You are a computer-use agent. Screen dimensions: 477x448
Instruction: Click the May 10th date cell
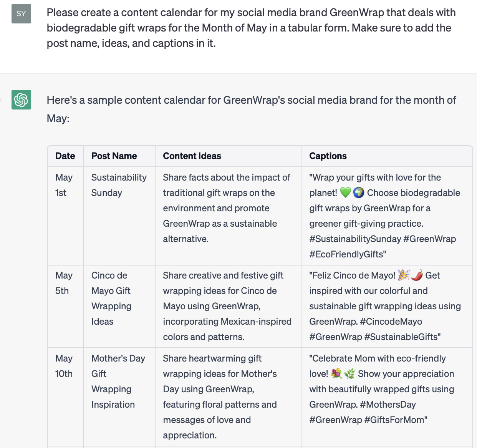click(64, 366)
